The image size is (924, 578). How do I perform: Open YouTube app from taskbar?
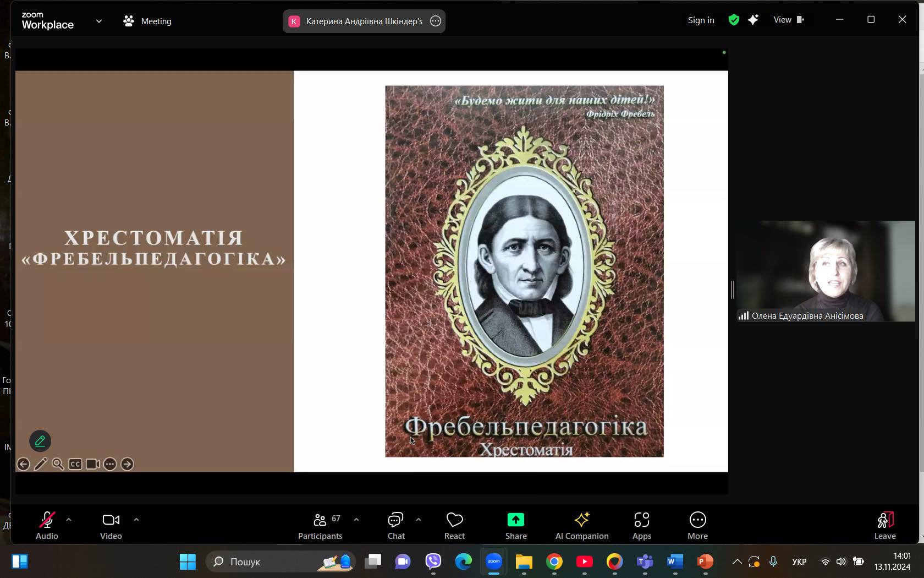point(585,561)
